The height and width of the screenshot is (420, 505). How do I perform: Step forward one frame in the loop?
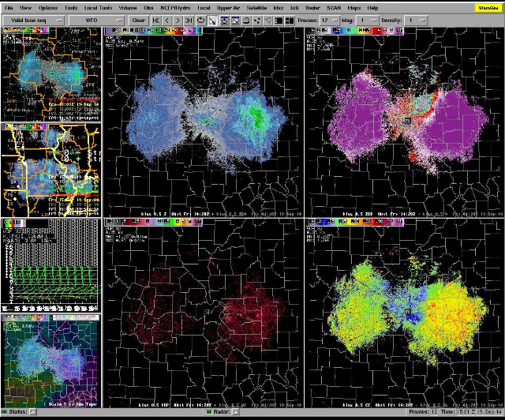coord(178,20)
